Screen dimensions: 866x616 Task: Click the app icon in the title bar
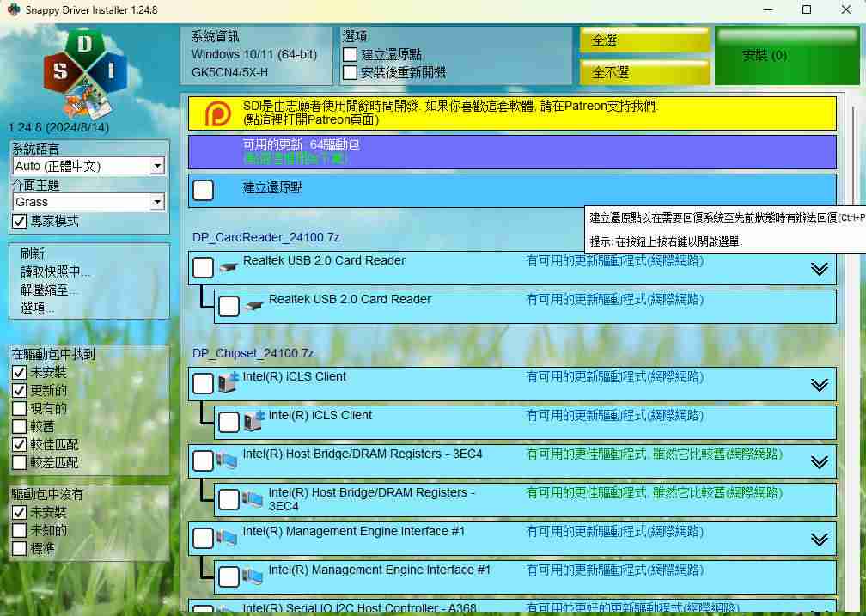[x=11, y=9]
